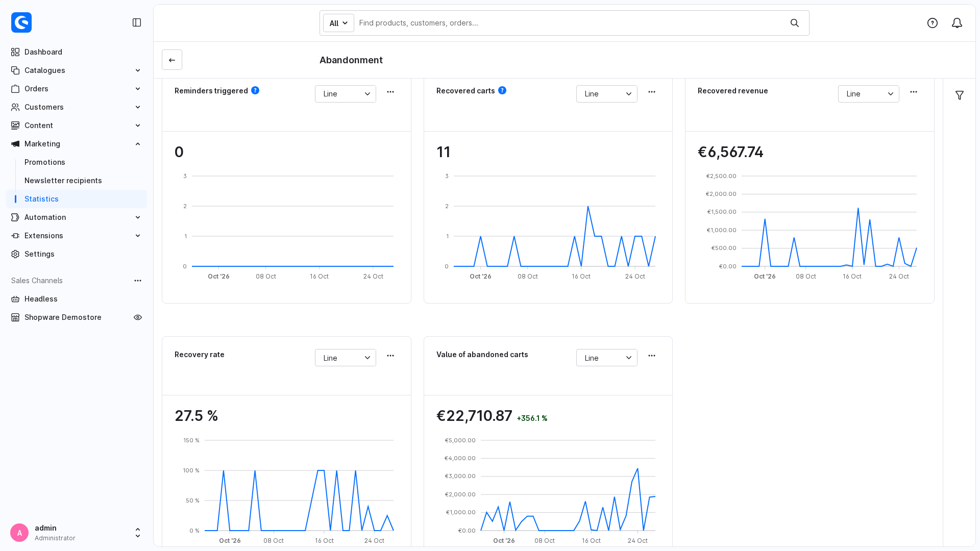This screenshot has width=980, height=551.
Task: Show info tooltip for Reminders triggered
Action: tap(255, 90)
